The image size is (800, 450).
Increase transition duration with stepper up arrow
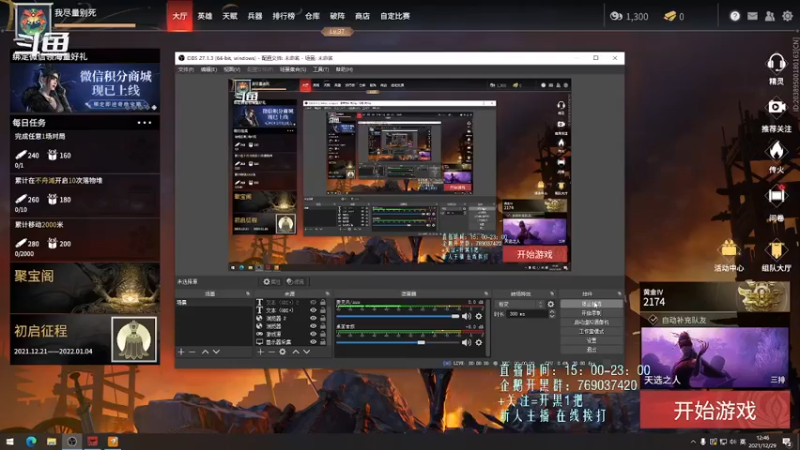click(552, 312)
